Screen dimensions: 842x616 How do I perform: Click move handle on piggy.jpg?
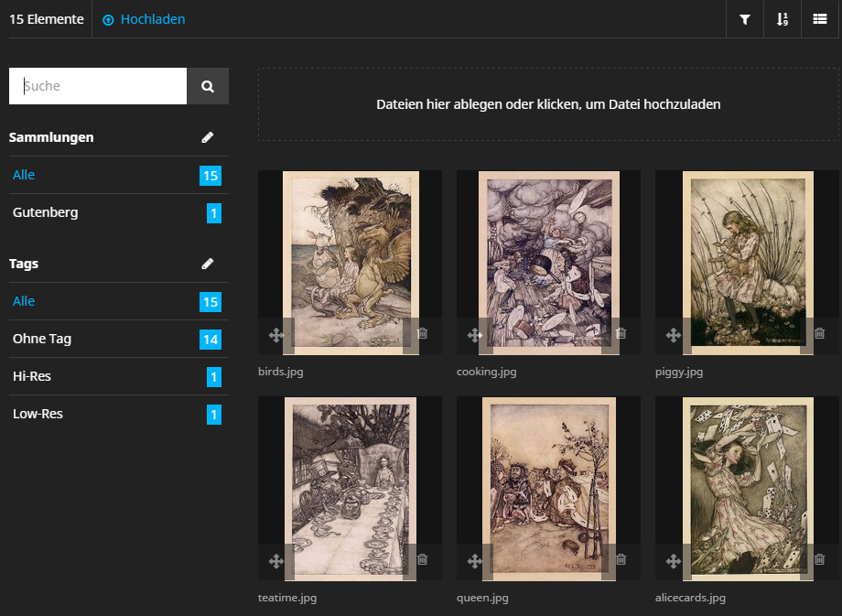(674, 336)
